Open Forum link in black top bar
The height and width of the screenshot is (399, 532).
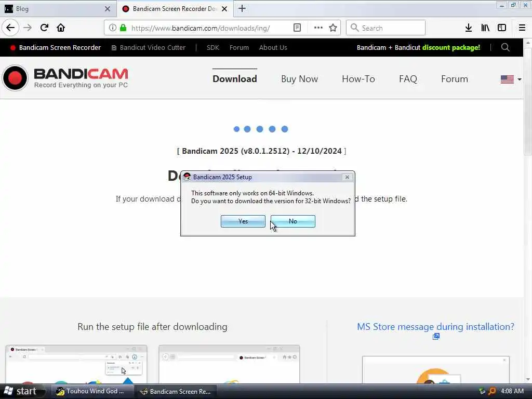pyautogui.click(x=239, y=47)
